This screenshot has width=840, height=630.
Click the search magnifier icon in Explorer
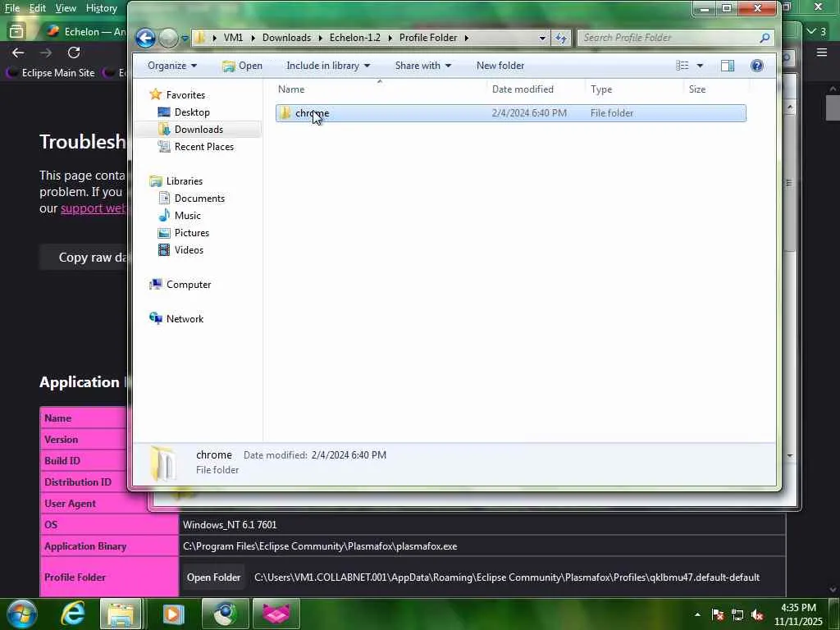[x=765, y=38]
